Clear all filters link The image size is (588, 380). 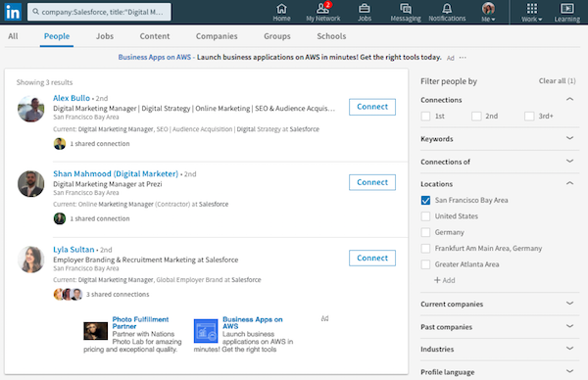pos(557,81)
